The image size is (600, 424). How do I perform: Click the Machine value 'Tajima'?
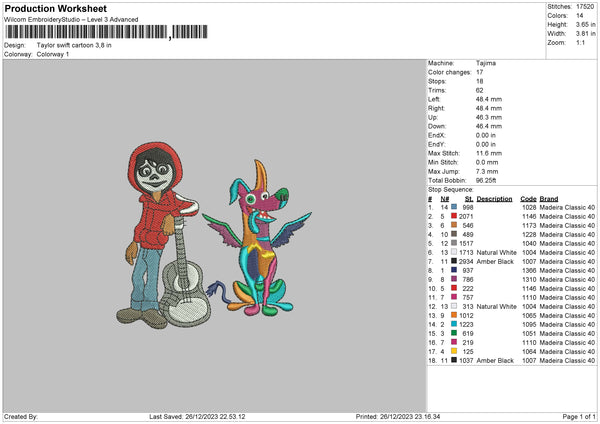point(486,63)
